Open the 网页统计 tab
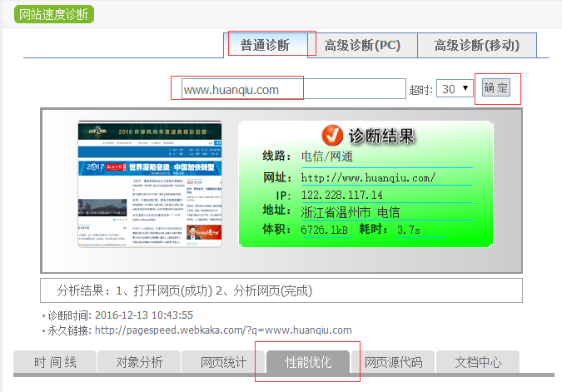562x392 pixels. (x=223, y=362)
